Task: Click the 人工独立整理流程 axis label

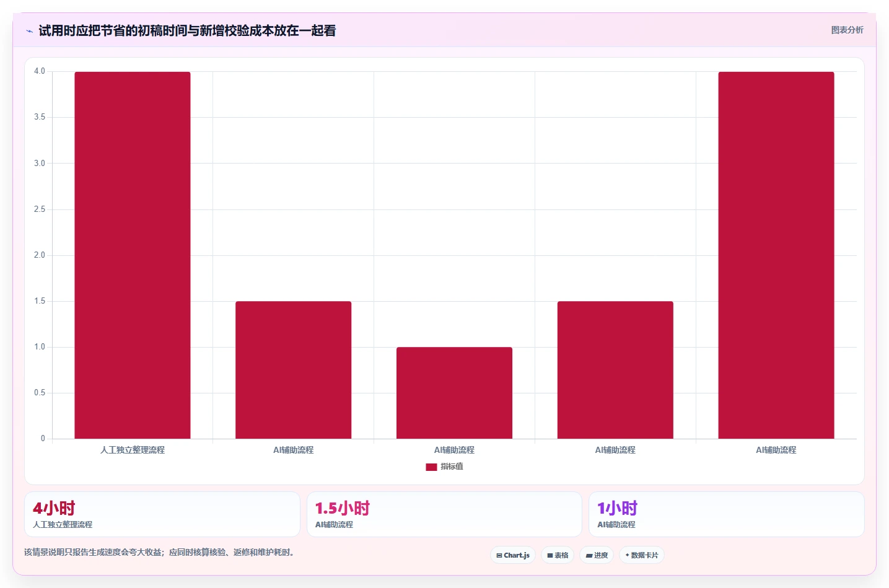Action: point(133,450)
